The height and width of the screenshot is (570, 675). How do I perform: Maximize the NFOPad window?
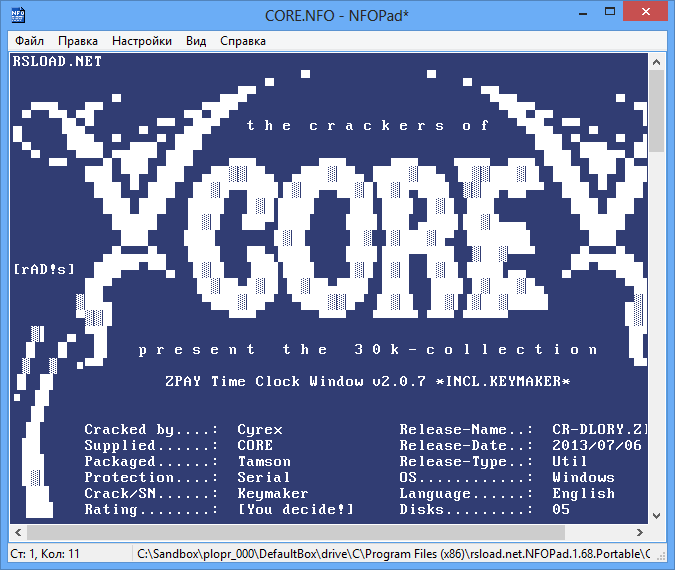610,12
